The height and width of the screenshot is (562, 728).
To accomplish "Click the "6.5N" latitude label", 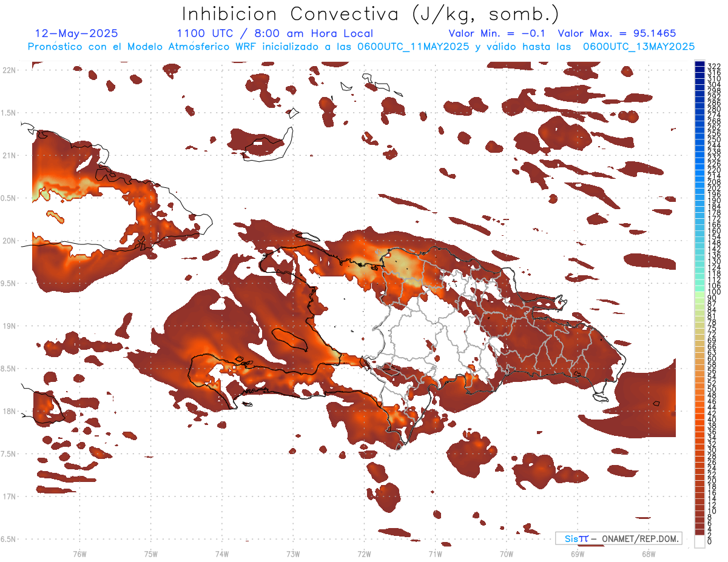I will point(9,539).
